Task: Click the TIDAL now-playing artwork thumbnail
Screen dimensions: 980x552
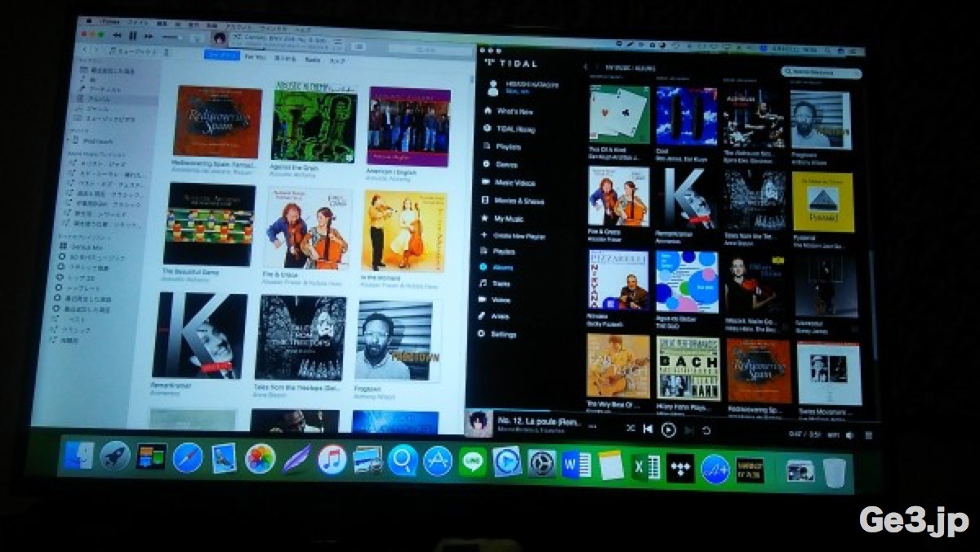Action: [x=479, y=424]
